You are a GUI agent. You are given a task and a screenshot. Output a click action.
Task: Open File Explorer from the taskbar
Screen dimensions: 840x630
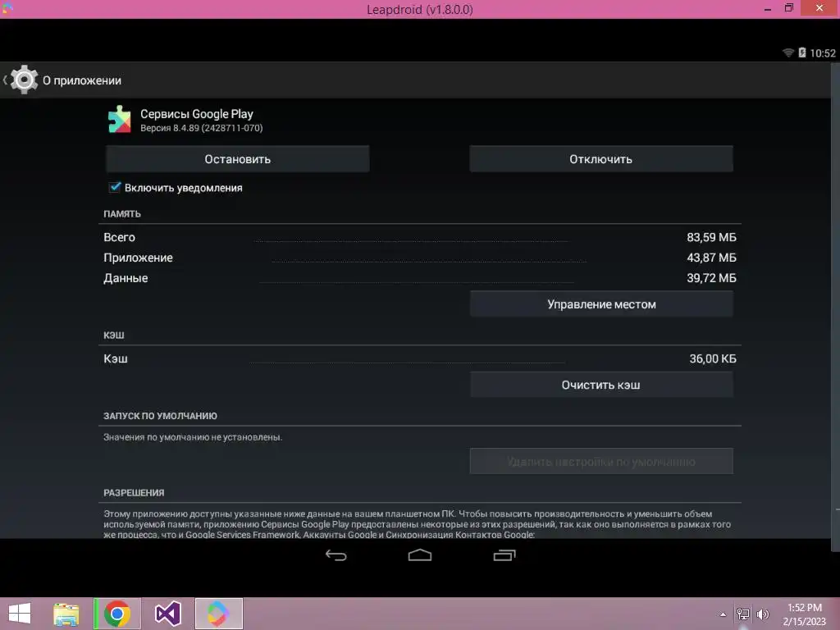point(66,614)
